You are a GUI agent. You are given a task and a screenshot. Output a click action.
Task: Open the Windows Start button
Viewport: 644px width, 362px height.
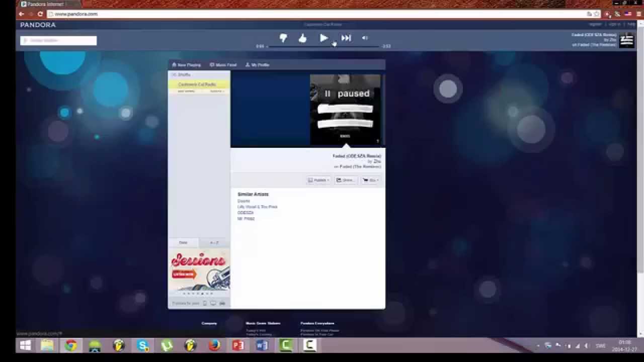point(25,345)
